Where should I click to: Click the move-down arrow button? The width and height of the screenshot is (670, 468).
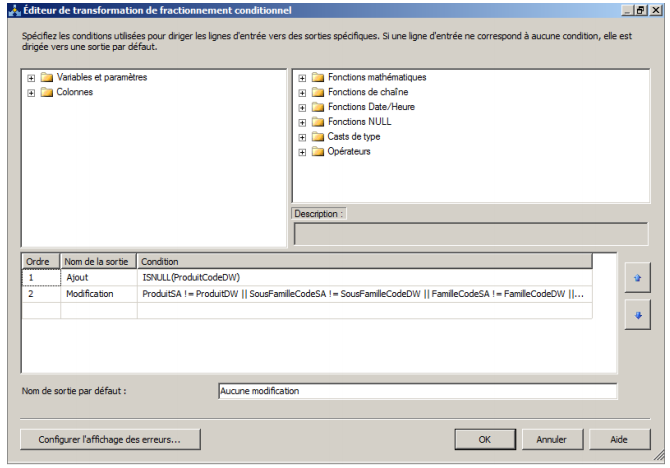637,315
